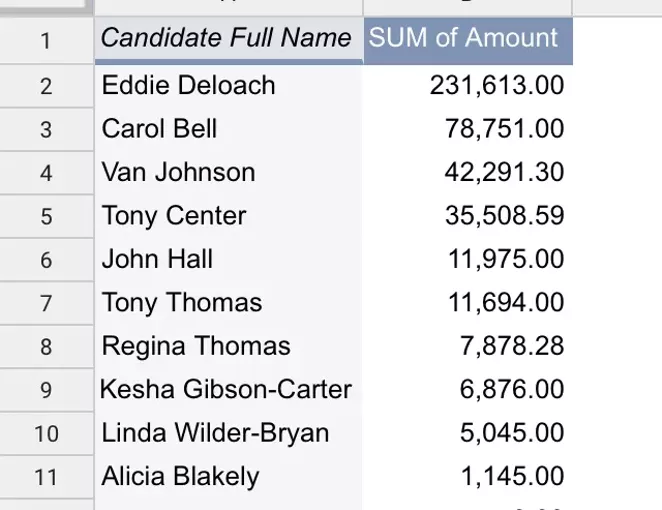Select the Tony Center cell
This screenshot has height=510, width=662.
(x=228, y=216)
